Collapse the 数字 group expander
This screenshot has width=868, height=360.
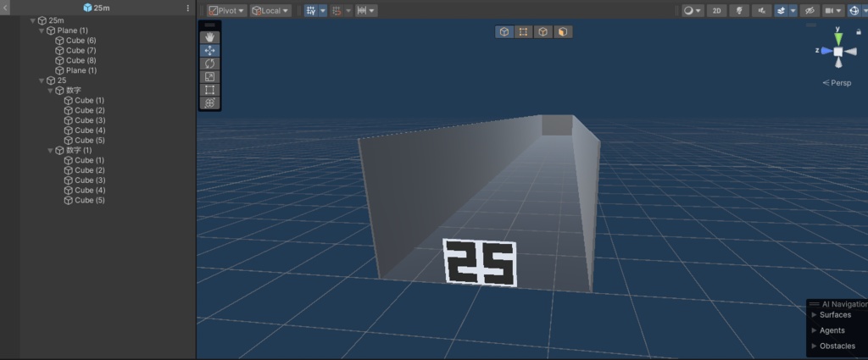[50, 91]
